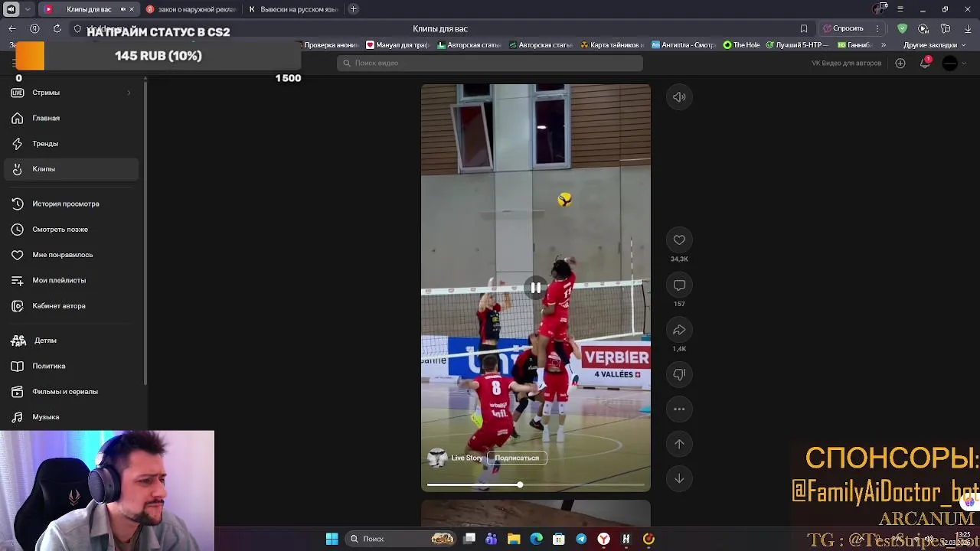The image size is (980, 551).
Task: Switch to the Вывески на русском языке tab
Action: [x=294, y=9]
